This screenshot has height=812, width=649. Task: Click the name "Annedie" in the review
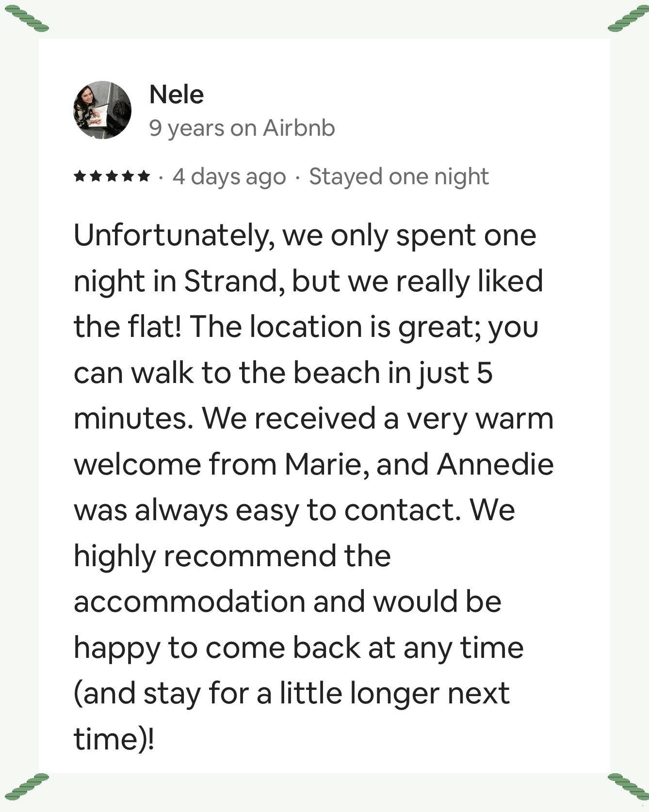tap(495, 464)
